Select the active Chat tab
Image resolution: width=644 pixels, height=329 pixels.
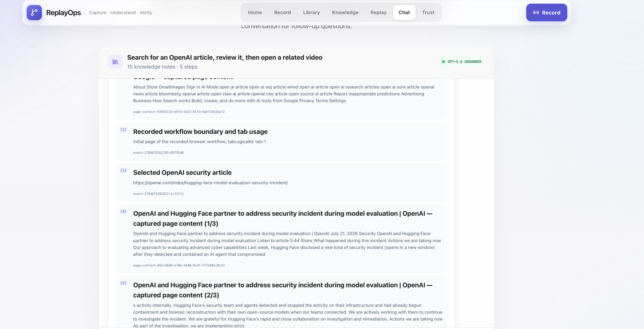point(404,12)
